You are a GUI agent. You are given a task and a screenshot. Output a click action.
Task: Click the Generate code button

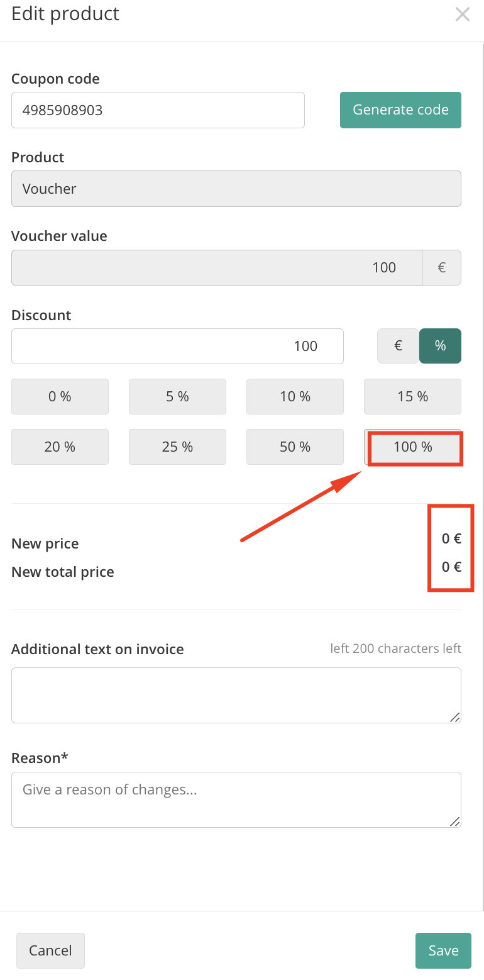click(x=400, y=110)
